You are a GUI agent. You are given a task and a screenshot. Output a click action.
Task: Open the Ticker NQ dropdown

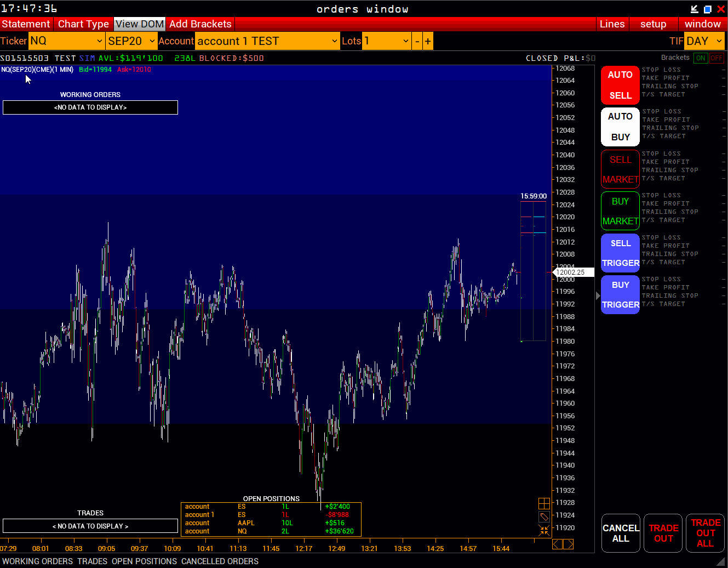(x=66, y=41)
